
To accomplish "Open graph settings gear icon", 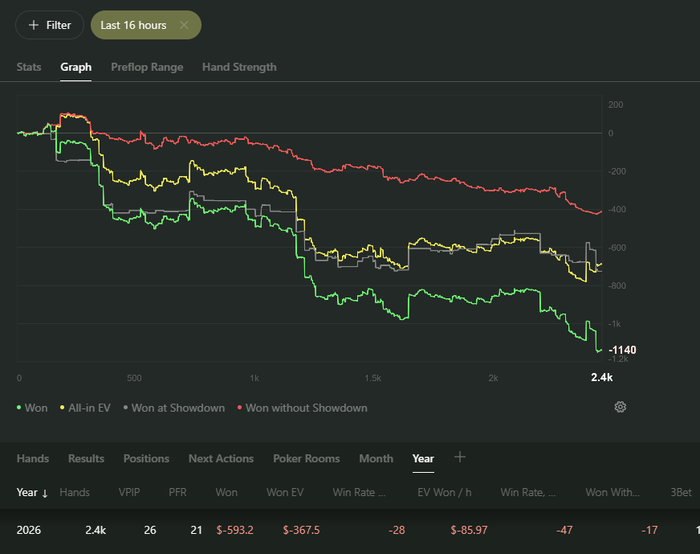I will click(x=620, y=407).
